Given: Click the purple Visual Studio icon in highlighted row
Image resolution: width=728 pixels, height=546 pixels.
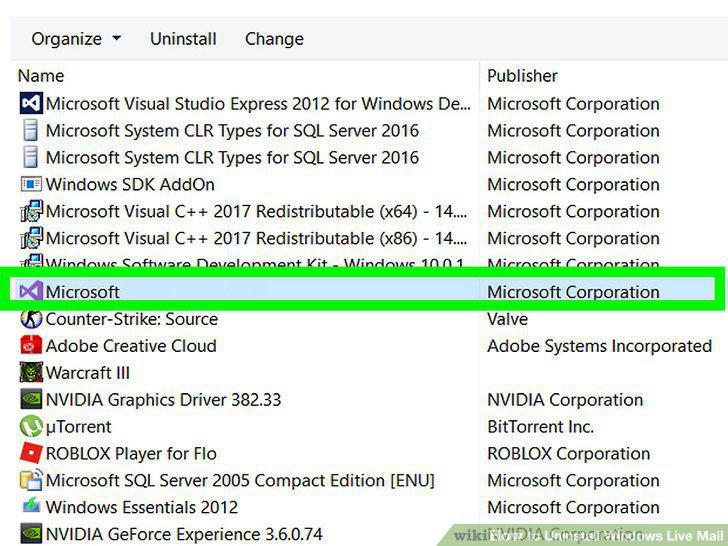Looking at the screenshot, I should (x=31, y=291).
